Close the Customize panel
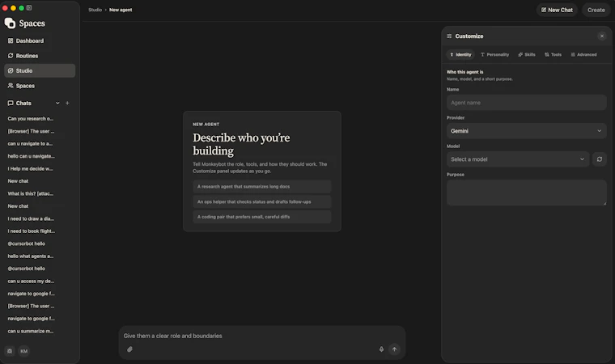The height and width of the screenshot is (364, 615). point(602,36)
